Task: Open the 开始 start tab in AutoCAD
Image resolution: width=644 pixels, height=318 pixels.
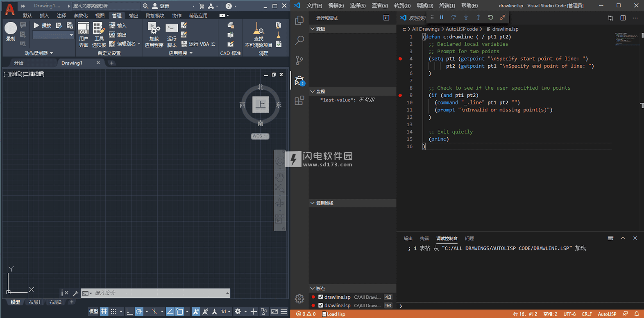Action: coord(19,63)
